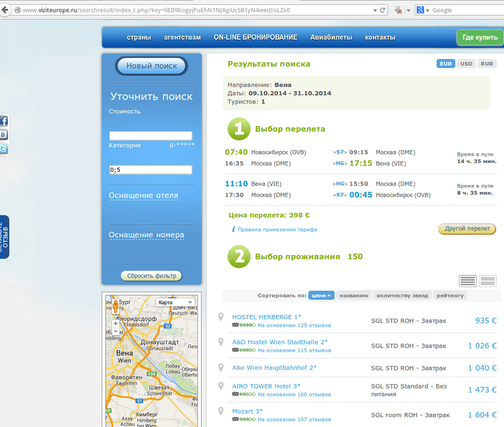Show HOSTEL HERBERGE on map pin

click(x=221, y=317)
